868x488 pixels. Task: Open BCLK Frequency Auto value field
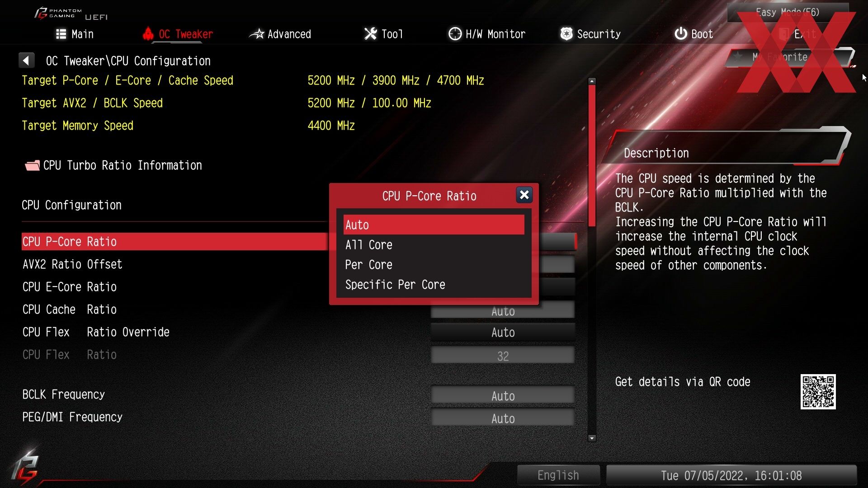tap(503, 396)
